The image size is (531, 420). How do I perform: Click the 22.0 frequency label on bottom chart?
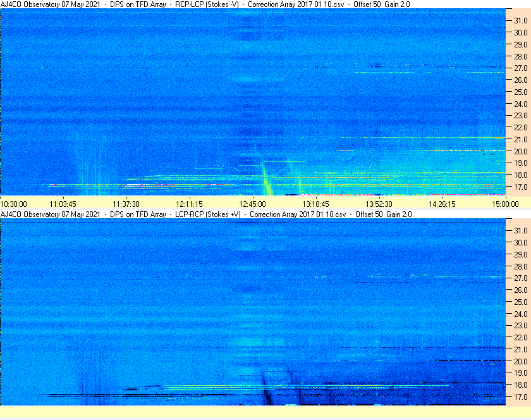[x=521, y=337]
